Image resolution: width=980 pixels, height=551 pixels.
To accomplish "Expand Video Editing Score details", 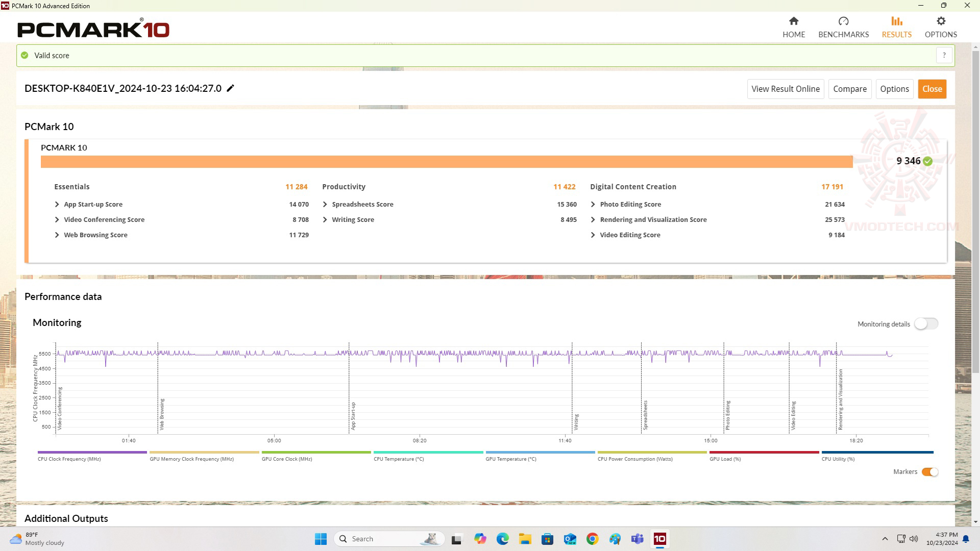I will click(x=593, y=235).
